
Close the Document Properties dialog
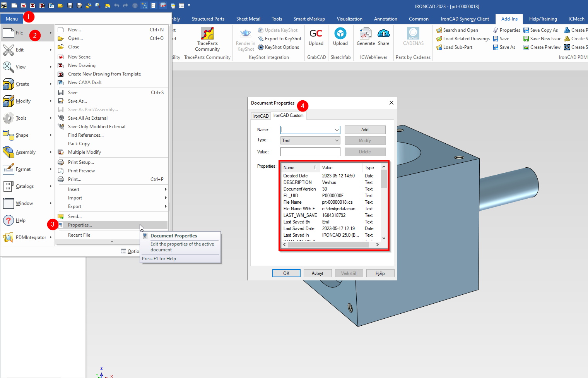(x=391, y=103)
